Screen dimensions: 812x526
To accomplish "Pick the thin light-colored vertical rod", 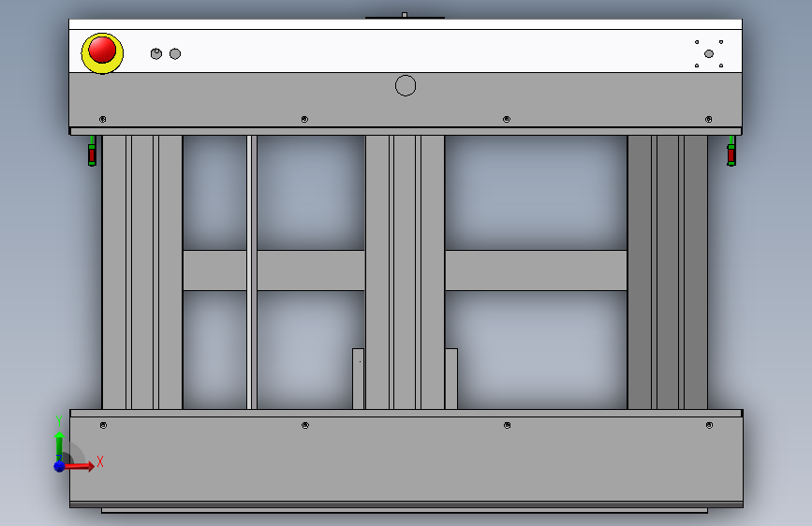I will coord(252,272).
